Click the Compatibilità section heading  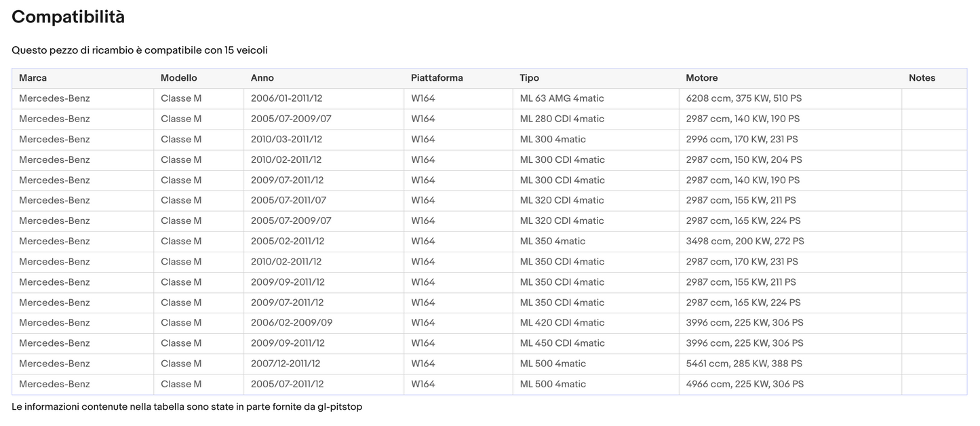68,17
